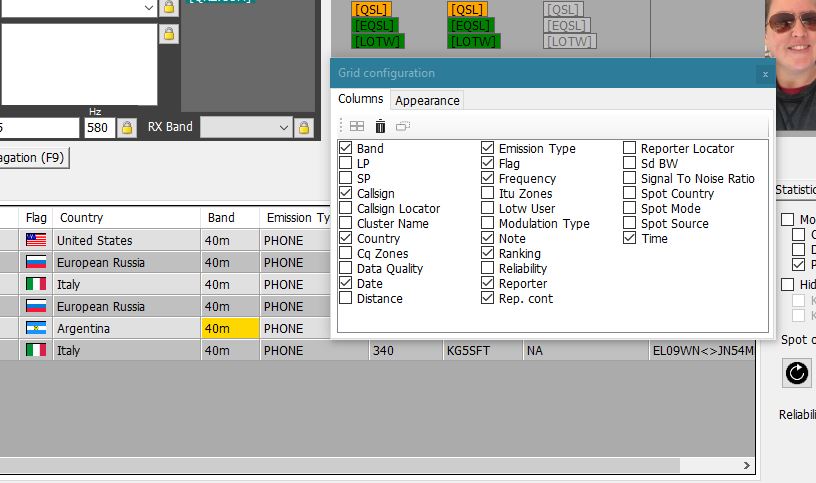Viewport: 816px width, 483px height.
Task: Enable the Spot Mode checkbox
Action: (630, 208)
